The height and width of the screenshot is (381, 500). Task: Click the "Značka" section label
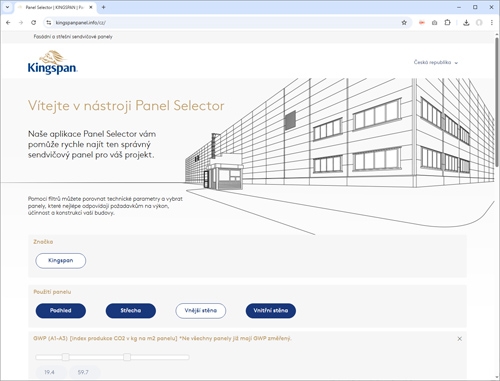(x=43, y=242)
